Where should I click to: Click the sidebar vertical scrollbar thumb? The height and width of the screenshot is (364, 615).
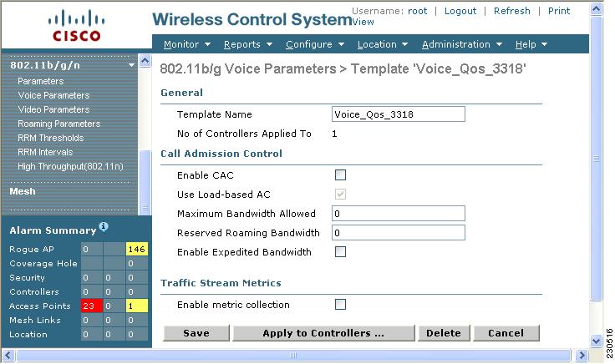tap(145, 182)
